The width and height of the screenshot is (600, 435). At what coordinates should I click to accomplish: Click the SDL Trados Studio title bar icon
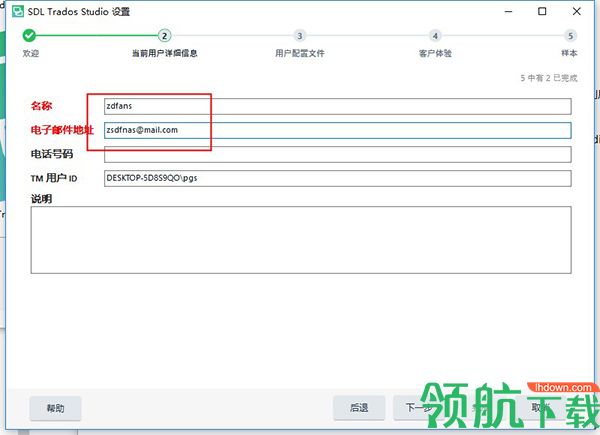tap(18, 11)
